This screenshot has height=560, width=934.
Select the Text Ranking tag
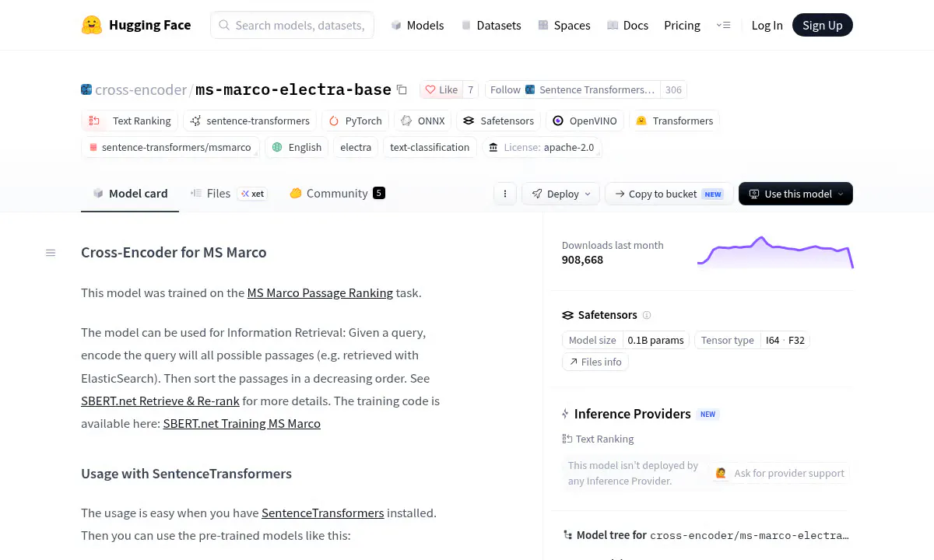pyautogui.click(x=129, y=121)
